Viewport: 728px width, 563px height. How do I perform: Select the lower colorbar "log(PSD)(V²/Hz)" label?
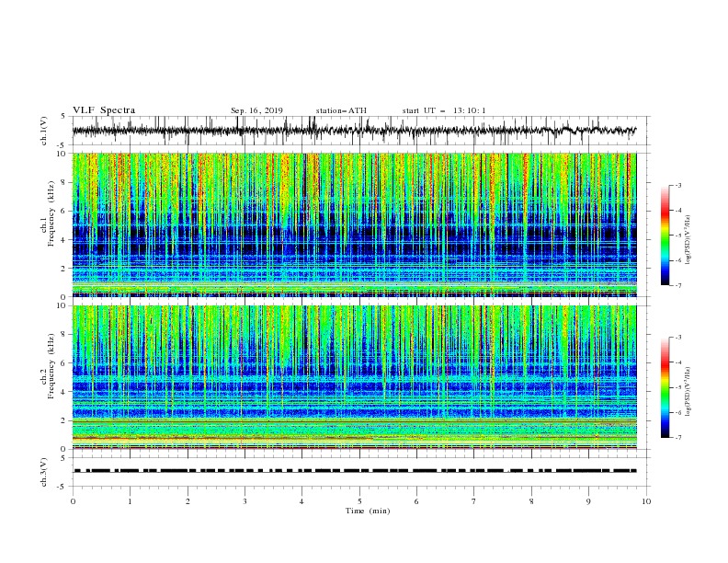click(x=688, y=391)
